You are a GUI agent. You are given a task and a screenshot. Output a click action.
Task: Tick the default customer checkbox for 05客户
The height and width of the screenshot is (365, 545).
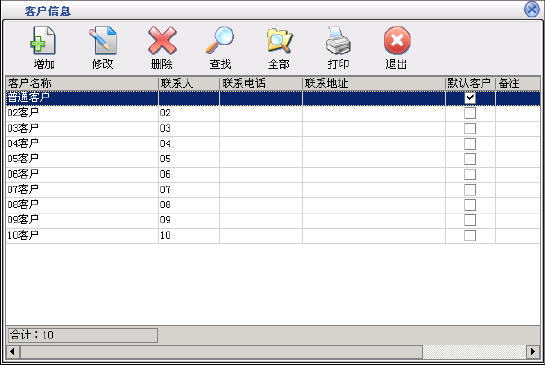(470, 159)
